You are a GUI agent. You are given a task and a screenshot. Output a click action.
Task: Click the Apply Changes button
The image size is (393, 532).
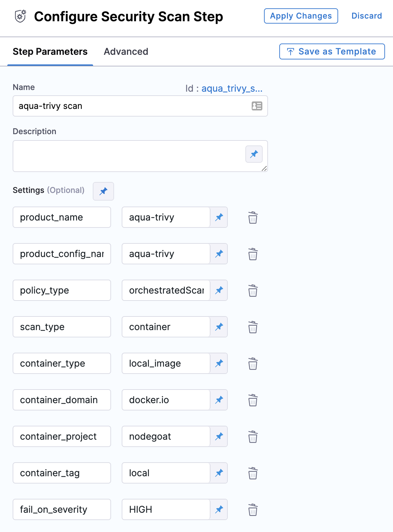point(301,16)
